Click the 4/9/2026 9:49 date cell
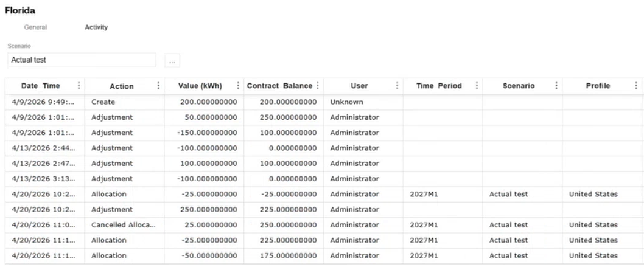This screenshot has height=267, width=644. pos(45,102)
